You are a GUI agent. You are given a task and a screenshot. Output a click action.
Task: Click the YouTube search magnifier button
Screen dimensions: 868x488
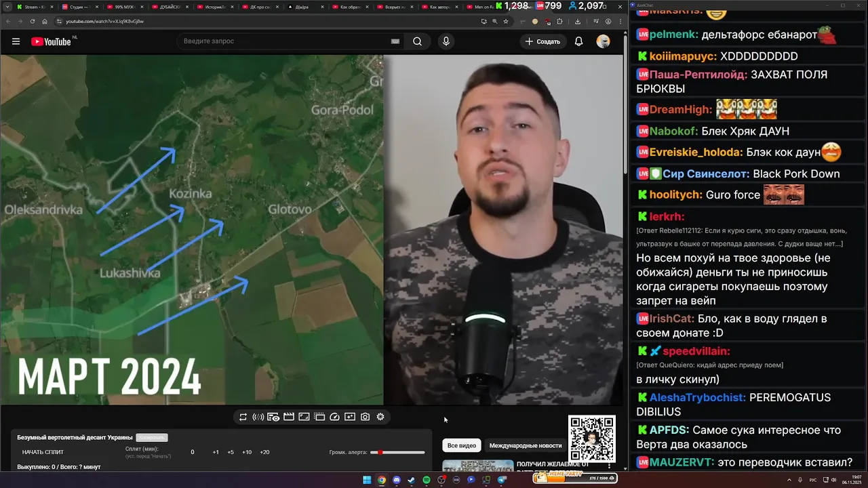[417, 41]
